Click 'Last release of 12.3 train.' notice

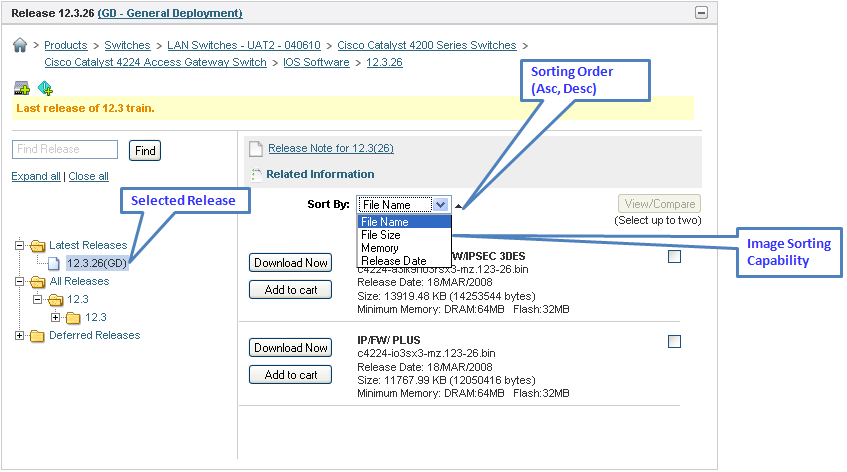[85, 109]
